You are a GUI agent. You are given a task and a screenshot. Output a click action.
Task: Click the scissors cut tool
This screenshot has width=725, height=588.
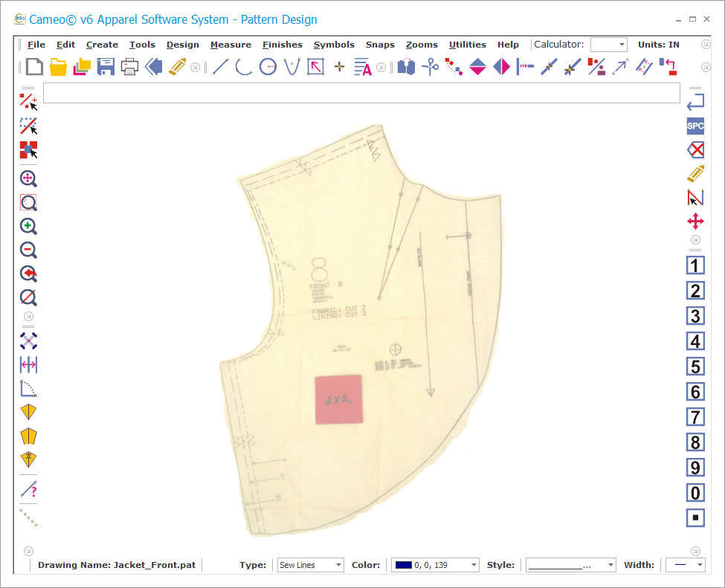pos(430,68)
